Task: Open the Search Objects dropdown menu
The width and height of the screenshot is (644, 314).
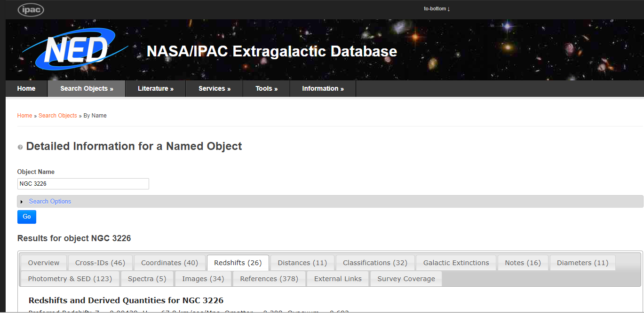Action: [x=87, y=88]
